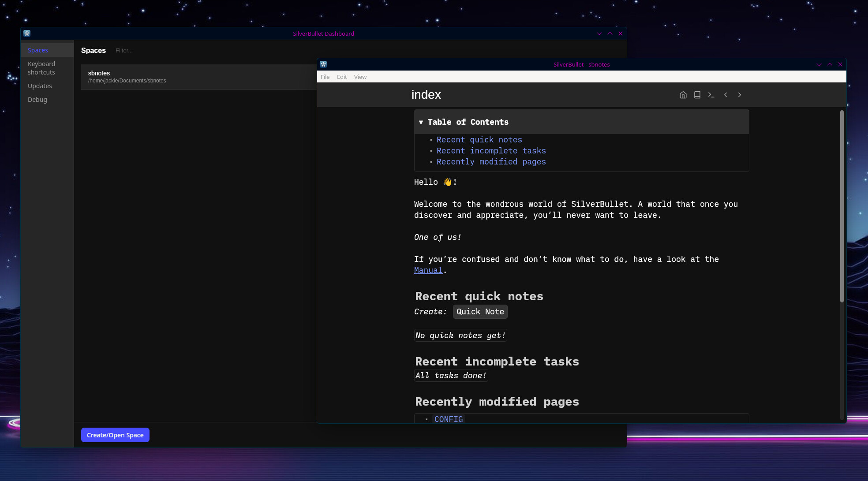Click SilverBullet Dashboard window app icon
The width and height of the screenshot is (868, 481).
(x=27, y=34)
